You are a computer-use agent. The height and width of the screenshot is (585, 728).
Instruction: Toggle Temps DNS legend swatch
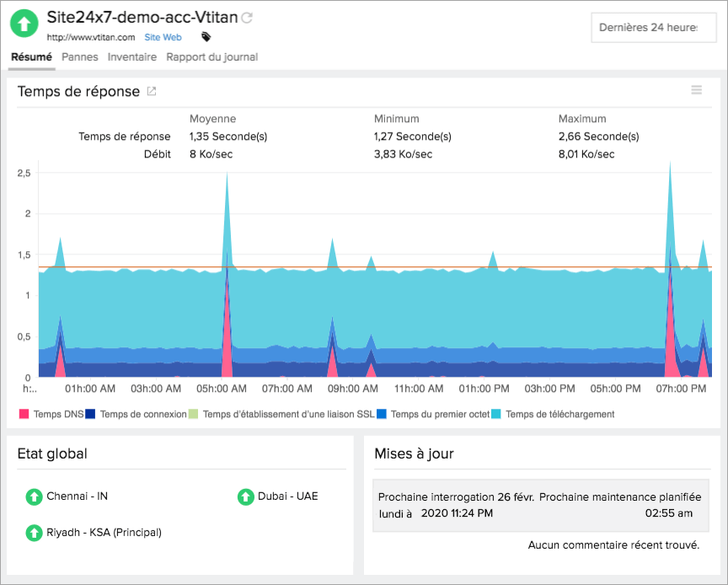(x=24, y=414)
